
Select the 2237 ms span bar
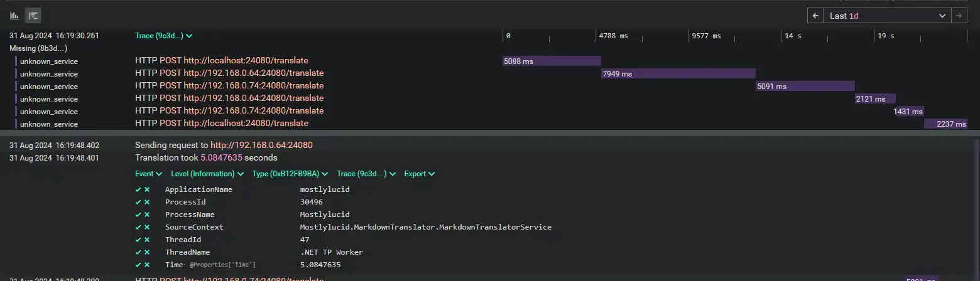coord(946,124)
